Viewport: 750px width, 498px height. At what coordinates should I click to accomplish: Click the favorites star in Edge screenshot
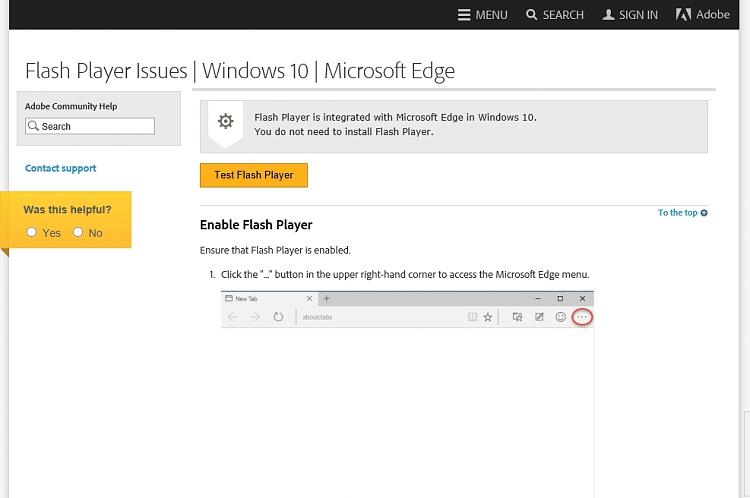(x=487, y=317)
